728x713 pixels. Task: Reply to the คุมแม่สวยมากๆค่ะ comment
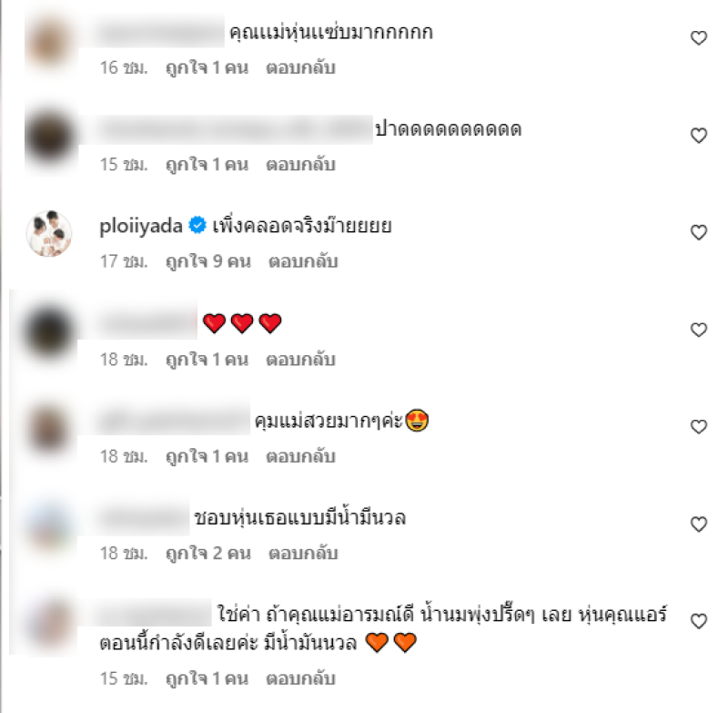[300, 456]
